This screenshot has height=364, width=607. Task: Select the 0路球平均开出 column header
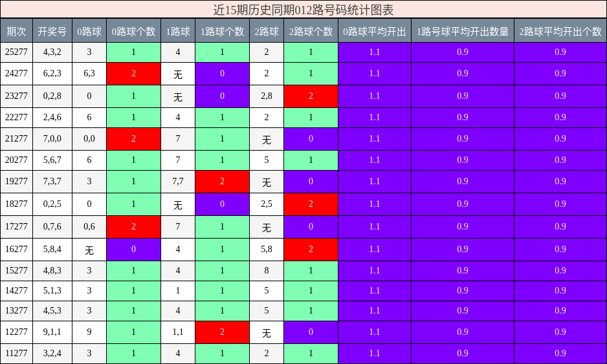coord(374,30)
